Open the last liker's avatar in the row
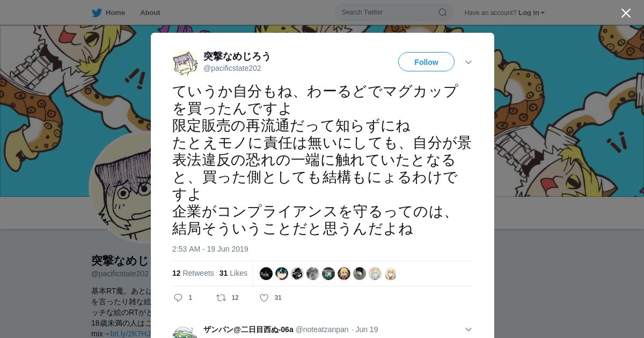 point(391,274)
